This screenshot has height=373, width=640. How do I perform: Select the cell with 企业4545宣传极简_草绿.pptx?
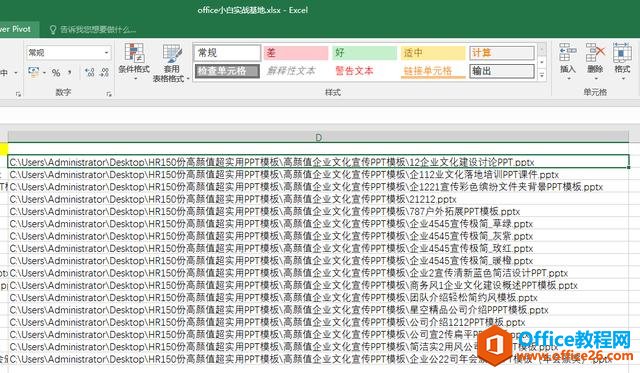(x=318, y=224)
